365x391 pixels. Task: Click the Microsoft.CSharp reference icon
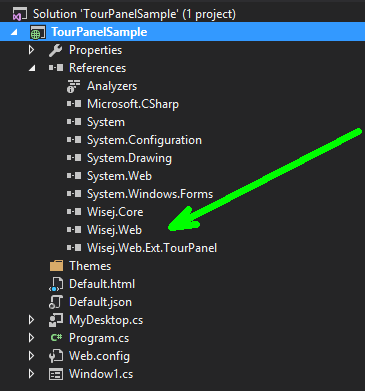coord(74,104)
